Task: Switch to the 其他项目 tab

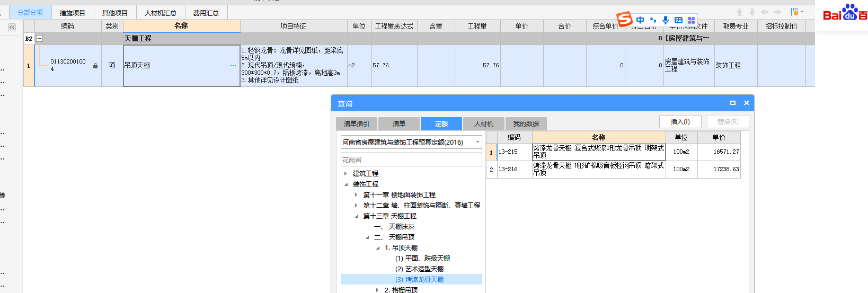Action: [x=115, y=13]
